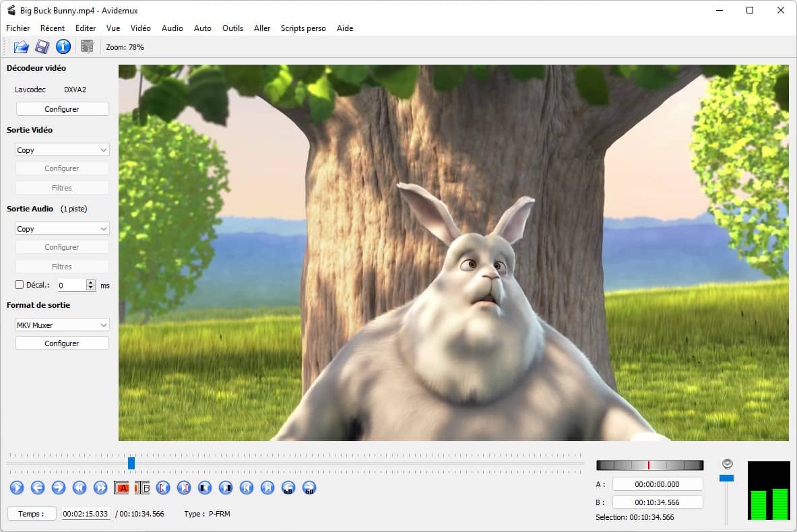The width and height of the screenshot is (797, 532).
Task: Search for the previous black frame
Action: click(x=205, y=488)
